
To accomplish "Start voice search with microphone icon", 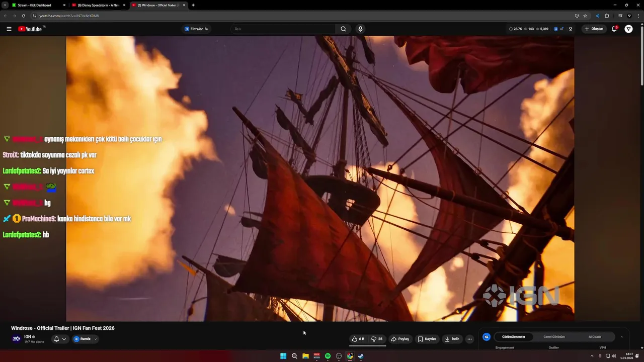I will click(x=360, y=29).
